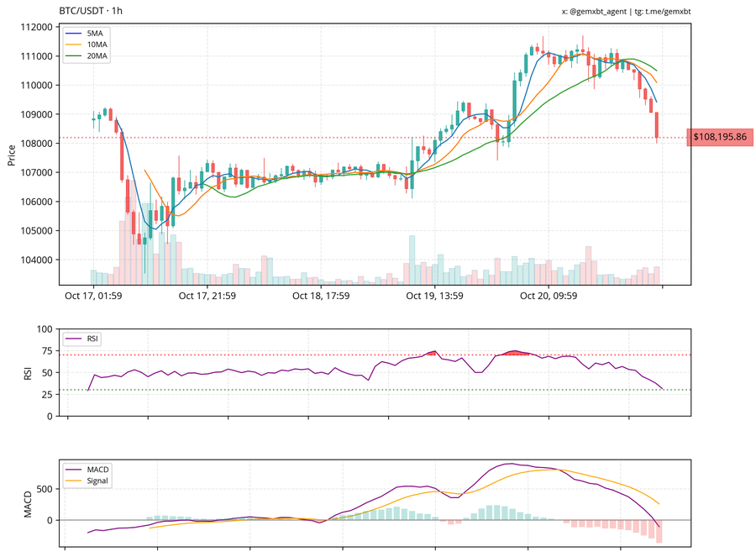
Task: Click the Oct 18, 17:59 time label
Action: click(x=321, y=296)
